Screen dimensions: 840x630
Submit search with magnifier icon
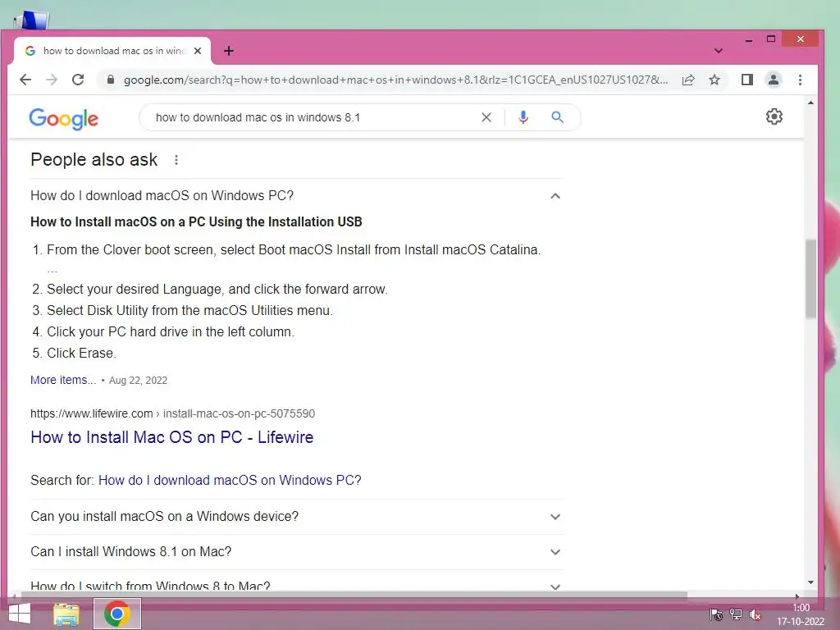(558, 117)
